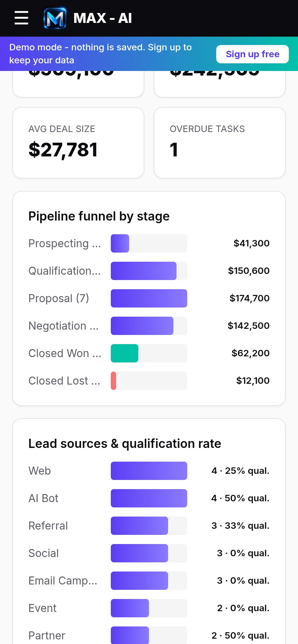The width and height of the screenshot is (298, 644).
Task: Select the Social lead source label
Action: 44,553
